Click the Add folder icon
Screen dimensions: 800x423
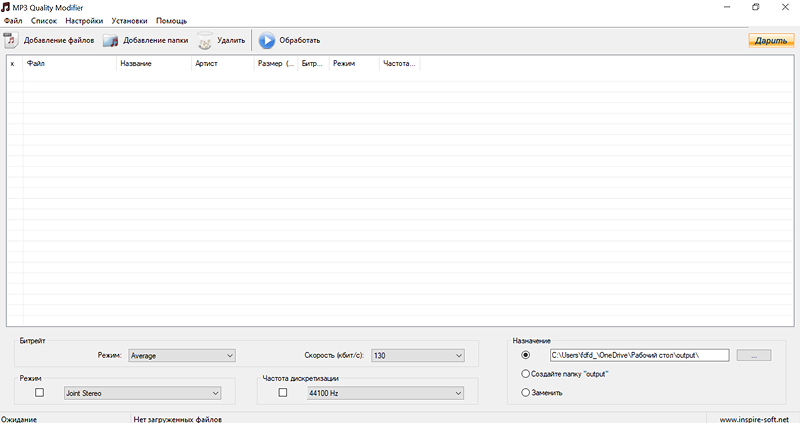(111, 41)
